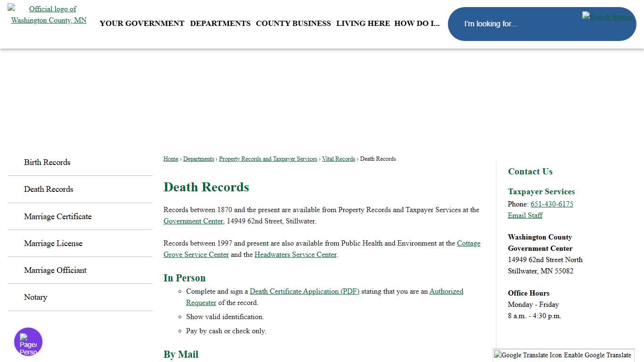Open the Vital Records breadcrumb link

tap(339, 159)
